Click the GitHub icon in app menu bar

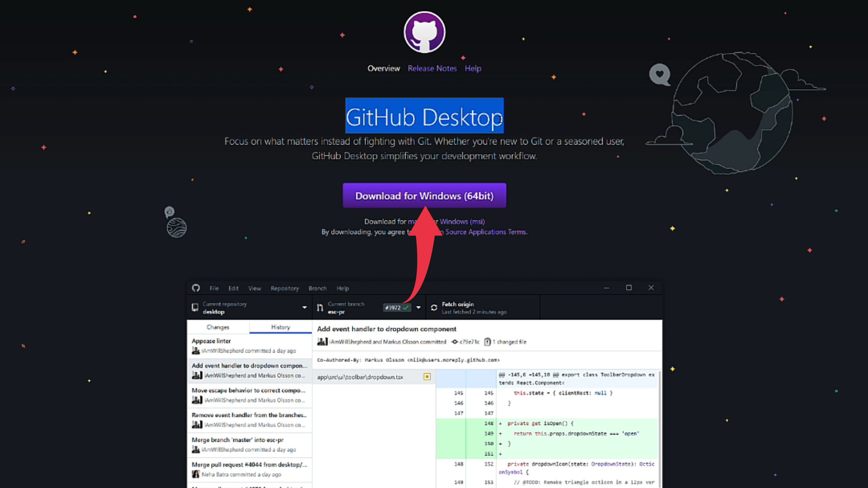click(x=196, y=288)
